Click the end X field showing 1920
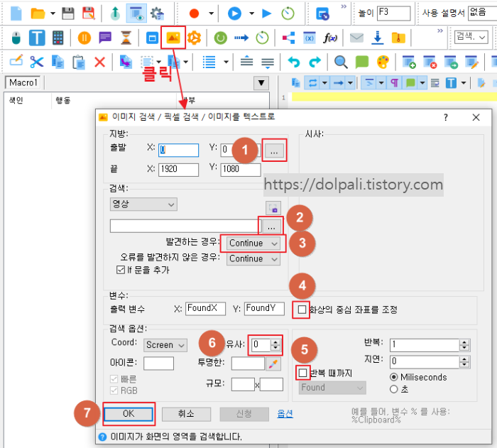497x448 pixels. pos(178,169)
